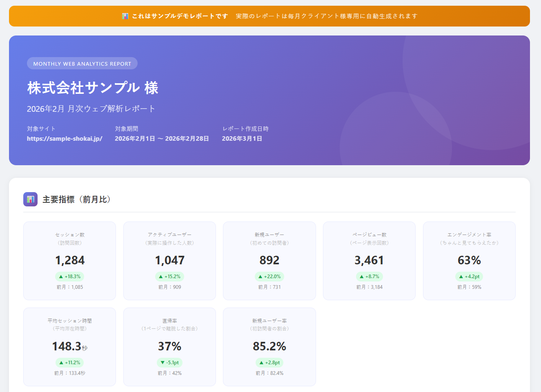Click the 2026年2月 月次ウェブ解析レポート subtitle
Viewport: 541px width, 392px height.
point(91,109)
